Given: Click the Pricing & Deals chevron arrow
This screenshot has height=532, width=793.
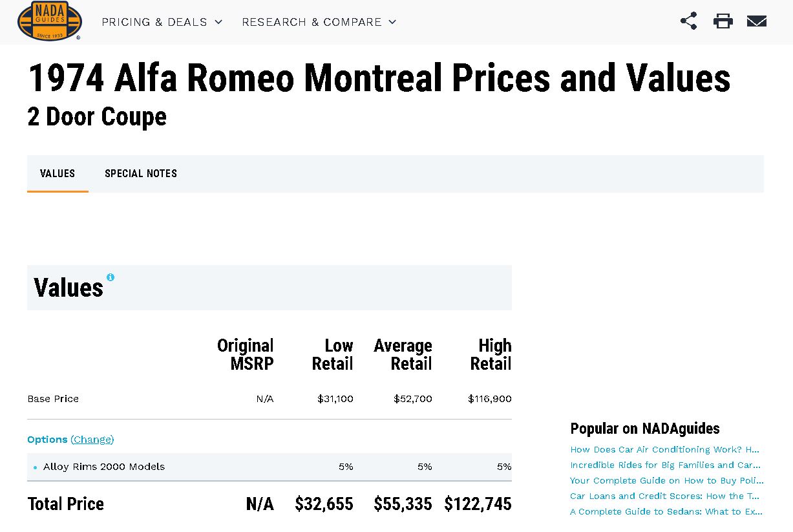Looking at the screenshot, I should coord(218,22).
